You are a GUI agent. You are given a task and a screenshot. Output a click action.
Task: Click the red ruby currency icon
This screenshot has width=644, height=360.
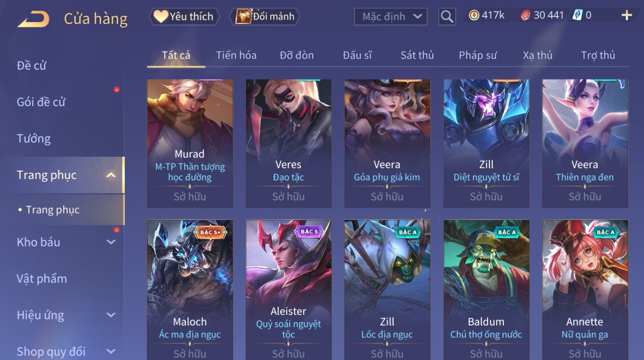pos(525,15)
